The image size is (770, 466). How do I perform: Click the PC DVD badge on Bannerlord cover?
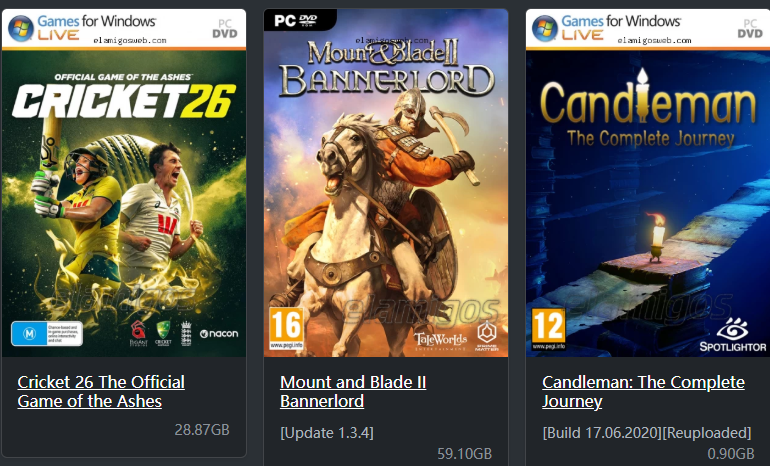coord(296,20)
